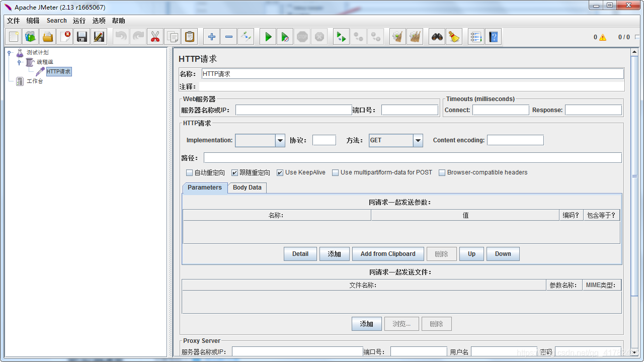Viewport: 644px width, 362px height.
Task: Click the Cut scissors icon
Action: click(155, 37)
